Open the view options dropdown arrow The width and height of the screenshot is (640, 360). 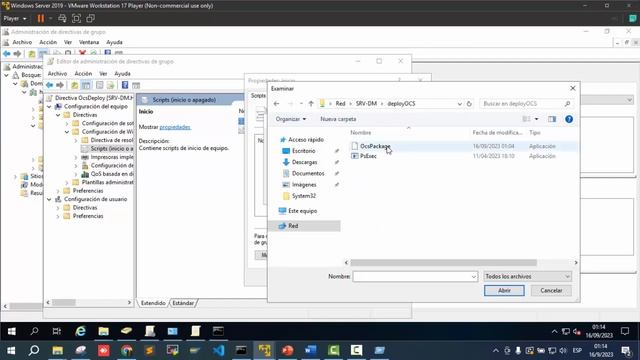[536, 119]
